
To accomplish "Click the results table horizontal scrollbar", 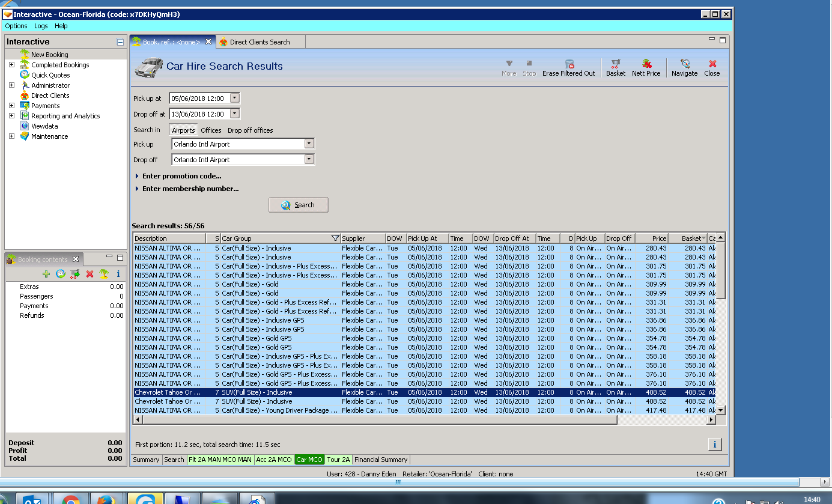I will pos(378,420).
